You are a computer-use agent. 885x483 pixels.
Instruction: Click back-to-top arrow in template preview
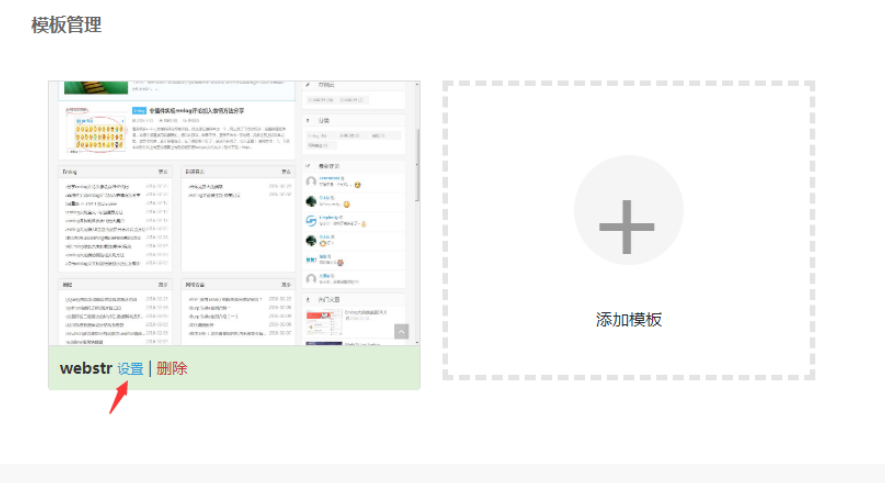click(x=401, y=331)
